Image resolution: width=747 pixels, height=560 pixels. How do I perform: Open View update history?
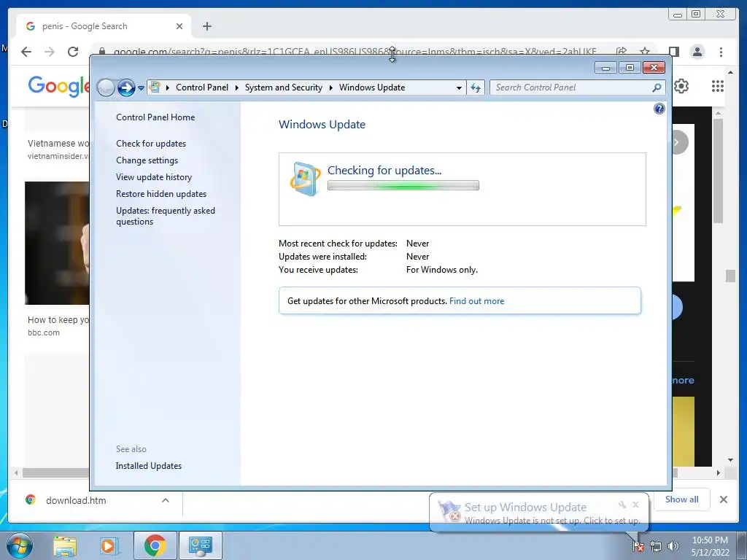tap(154, 177)
